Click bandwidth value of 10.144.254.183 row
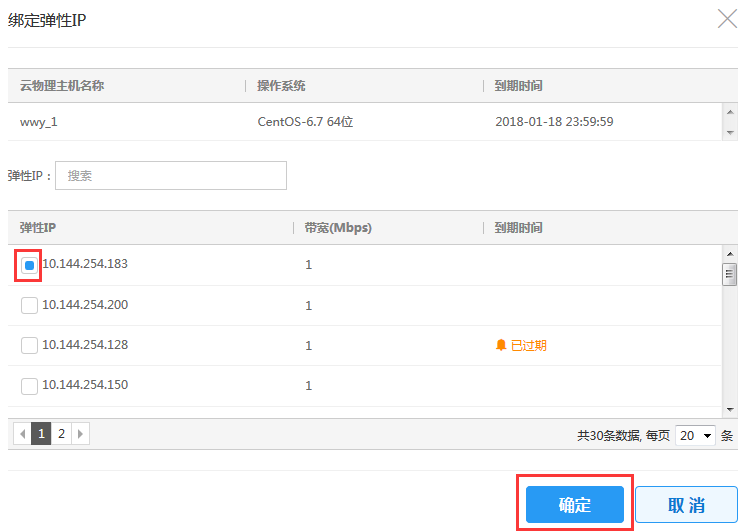Screen dimensions: 752x531 coord(308,265)
